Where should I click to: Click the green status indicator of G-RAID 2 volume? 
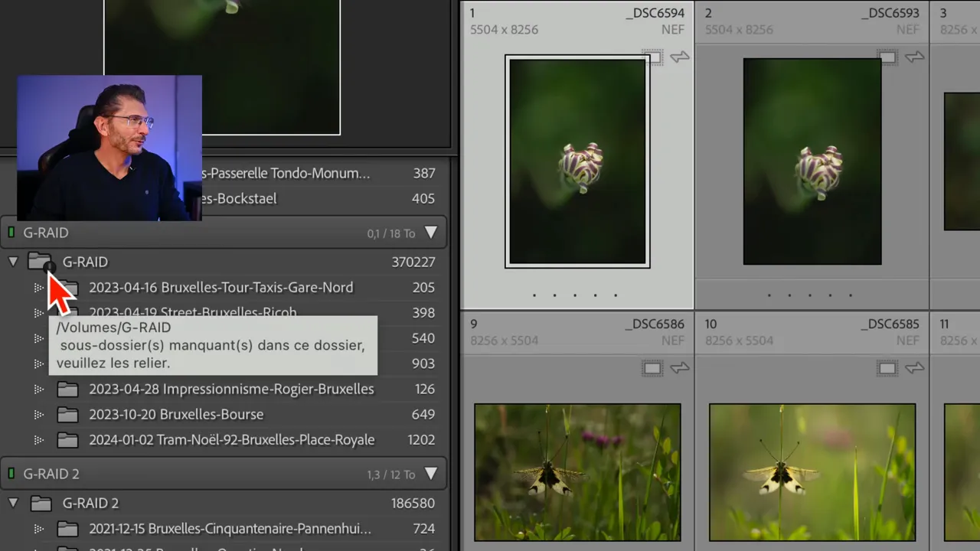tap(11, 474)
